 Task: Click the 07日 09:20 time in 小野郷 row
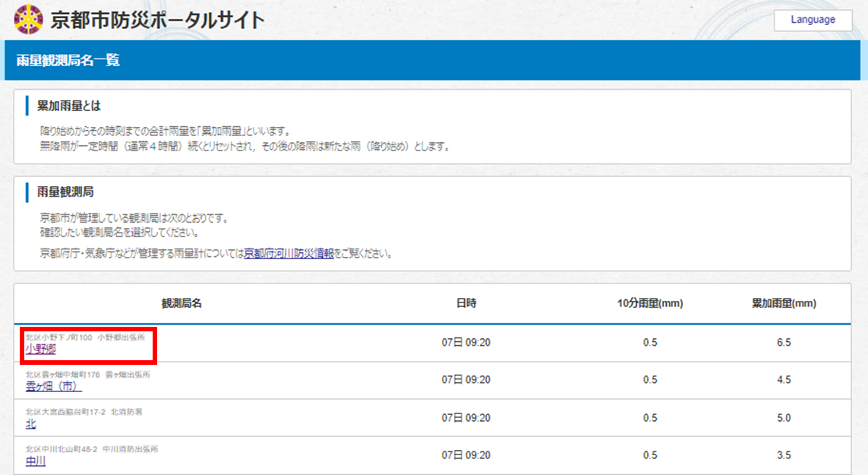(x=466, y=343)
